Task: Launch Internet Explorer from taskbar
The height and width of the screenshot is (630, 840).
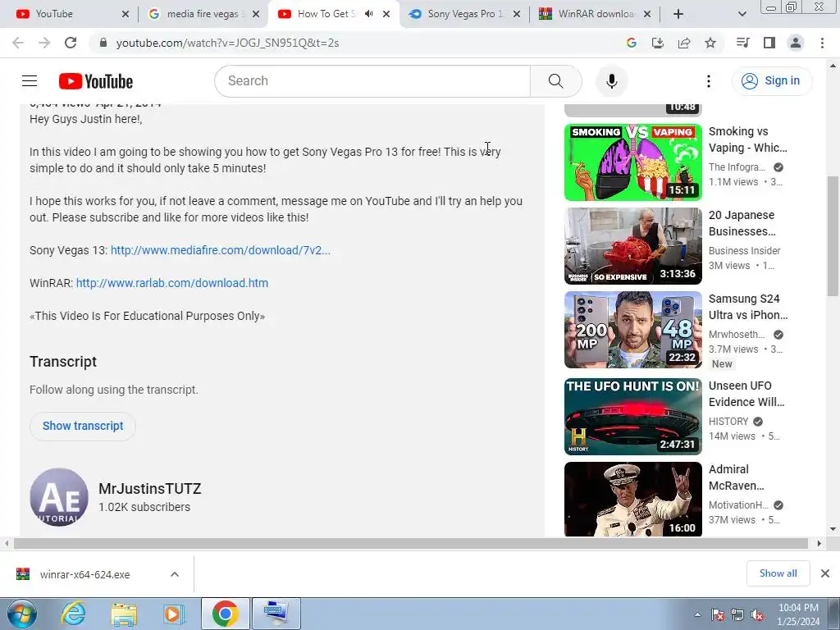Action: (x=72, y=614)
